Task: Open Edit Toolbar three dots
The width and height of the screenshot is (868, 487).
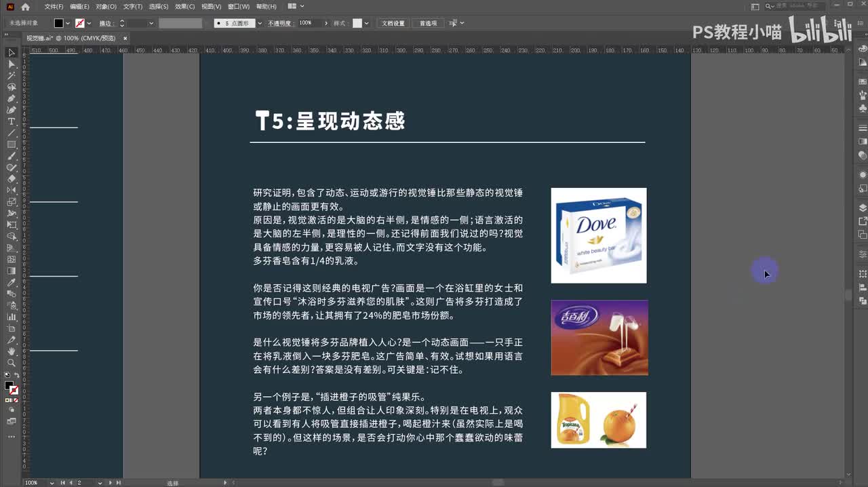Action: coord(12,437)
